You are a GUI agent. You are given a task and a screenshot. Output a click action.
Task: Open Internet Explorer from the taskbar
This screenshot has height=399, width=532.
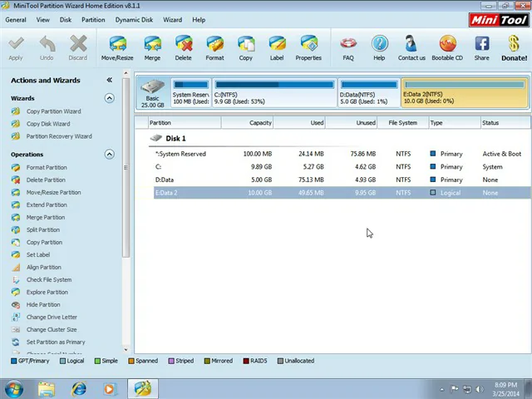point(78,388)
